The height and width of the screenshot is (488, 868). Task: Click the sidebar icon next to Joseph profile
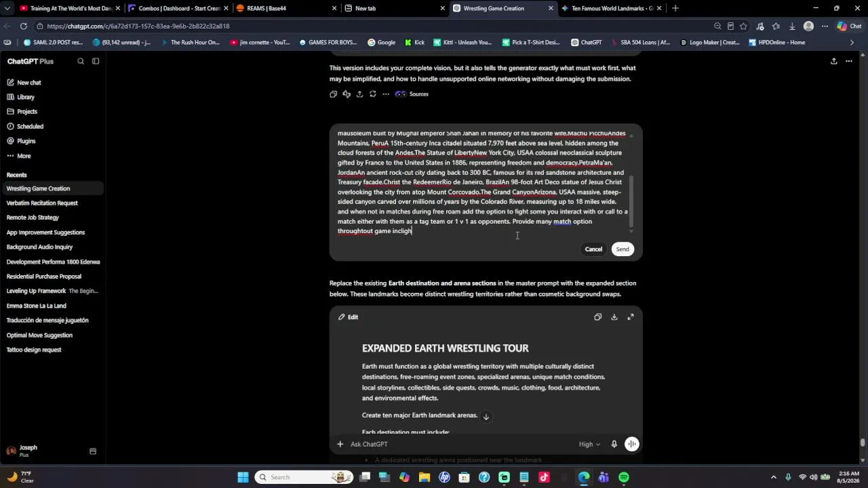[x=93, y=451]
